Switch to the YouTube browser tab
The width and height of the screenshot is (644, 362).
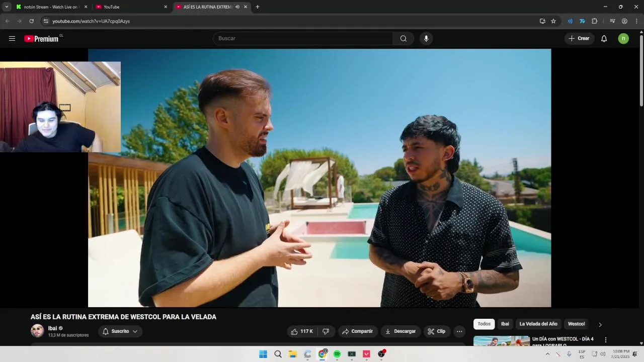pyautogui.click(x=131, y=7)
